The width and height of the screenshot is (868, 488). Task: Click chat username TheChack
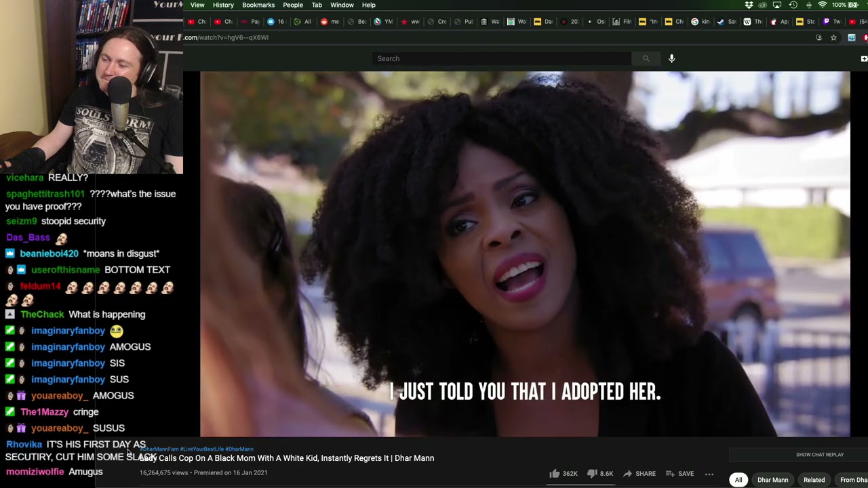(x=42, y=314)
